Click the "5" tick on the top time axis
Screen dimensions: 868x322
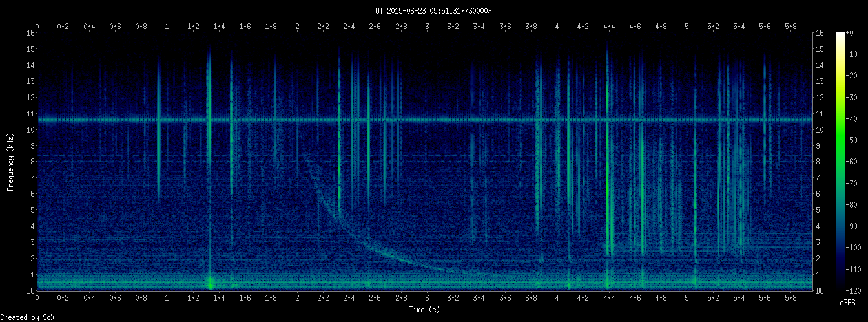tap(687, 26)
